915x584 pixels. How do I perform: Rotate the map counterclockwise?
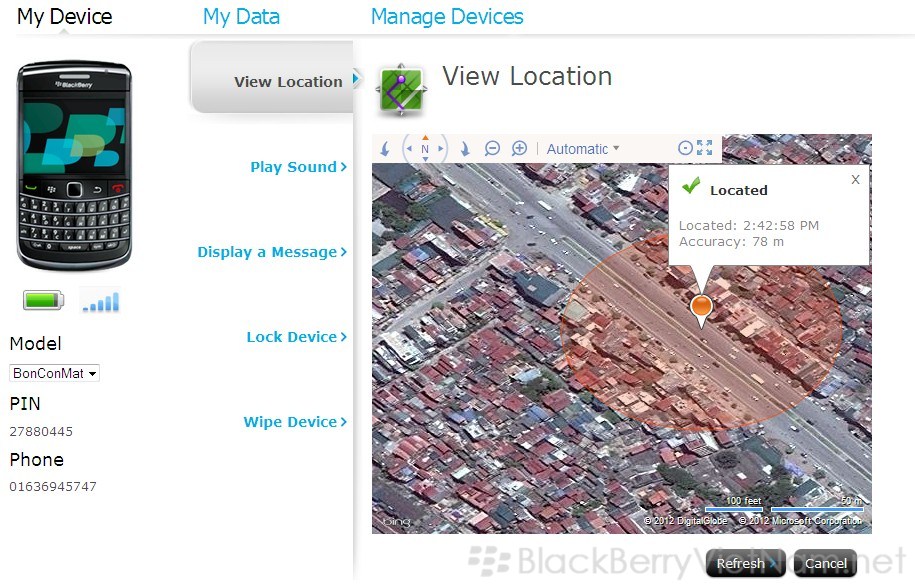click(386, 149)
